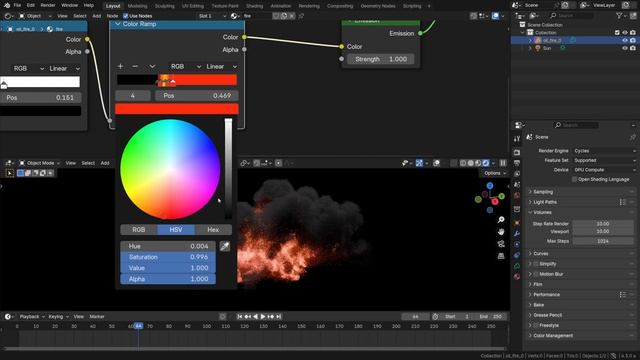Screen dimensions: 640x360
Task: Toggle the Use Nodes checkbox
Action: pyautogui.click(x=125, y=16)
